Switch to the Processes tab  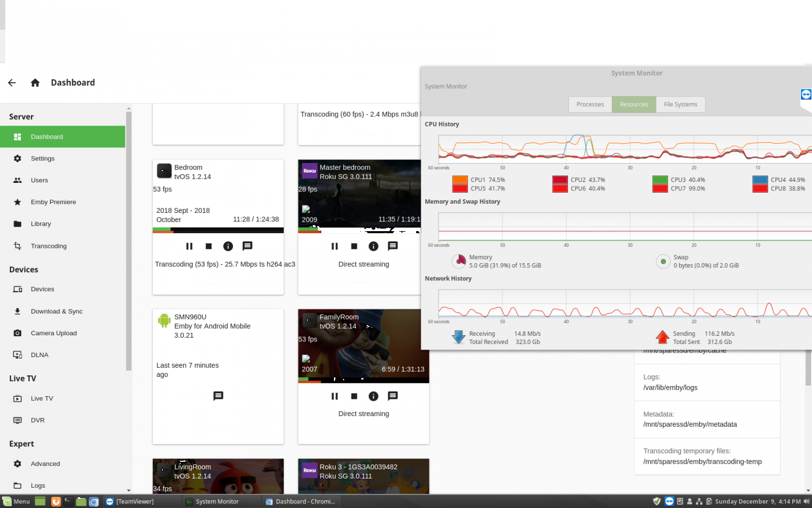590,104
